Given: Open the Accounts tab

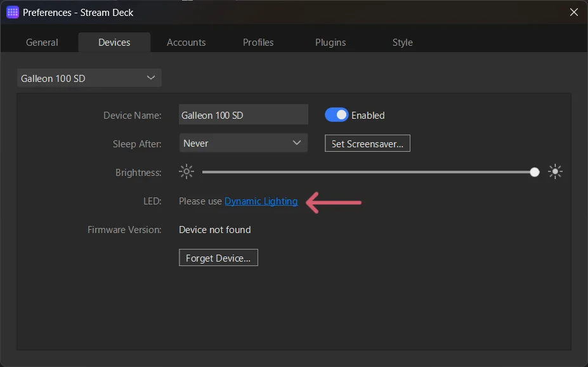Looking at the screenshot, I should pos(186,43).
